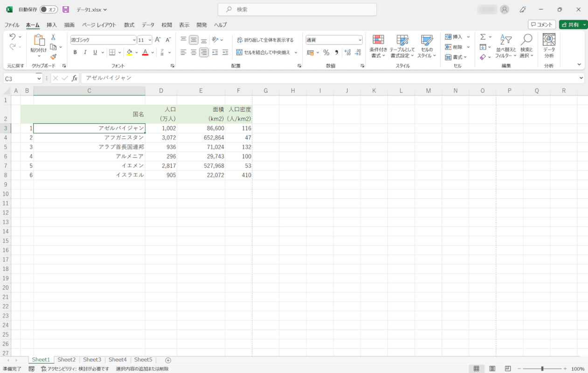Toggle wrap text to show all
The image size is (588, 373).
click(x=265, y=40)
